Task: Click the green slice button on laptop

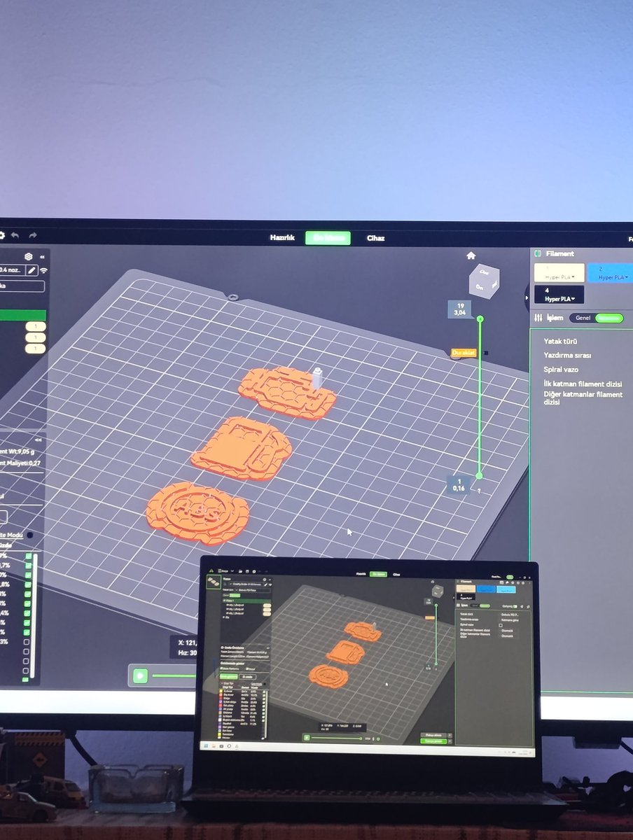Action: (433, 741)
